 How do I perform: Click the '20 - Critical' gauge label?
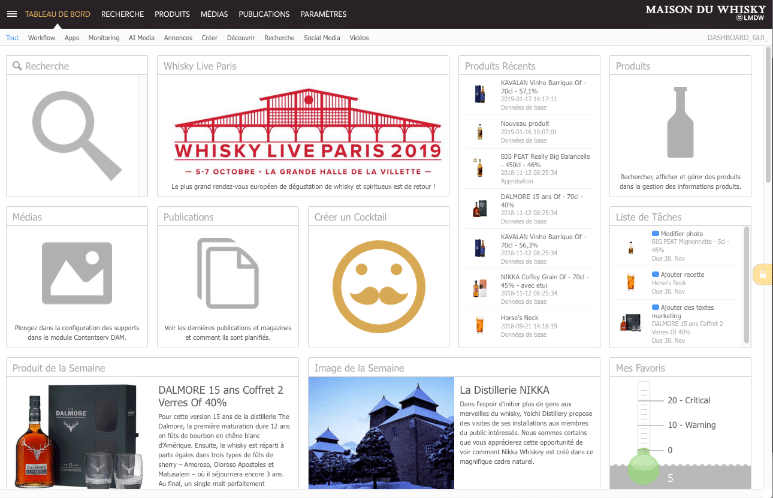(689, 400)
